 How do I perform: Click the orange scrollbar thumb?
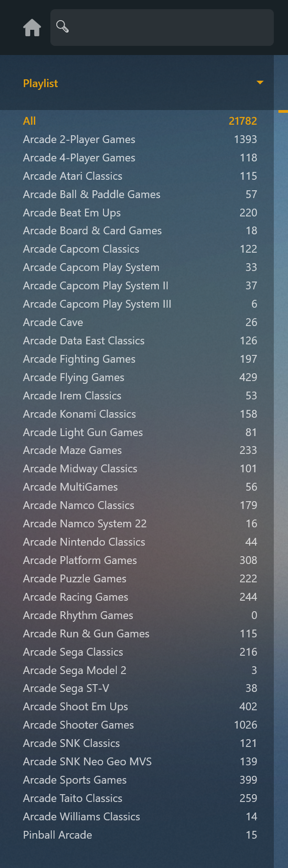[283, 111]
